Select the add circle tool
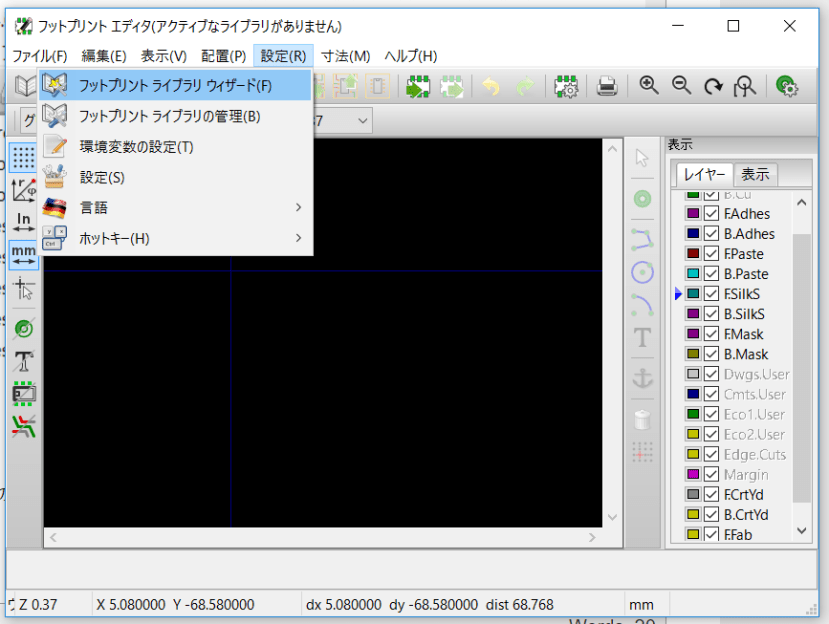 (642, 273)
